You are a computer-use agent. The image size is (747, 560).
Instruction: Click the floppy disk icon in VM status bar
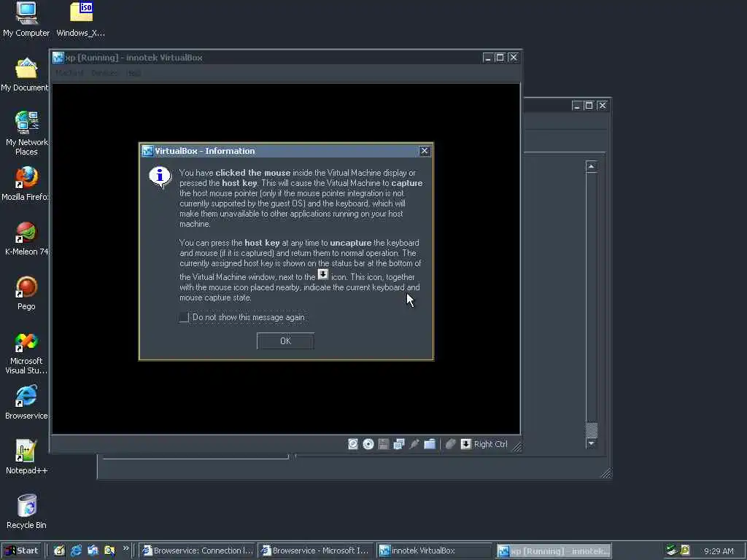click(x=384, y=444)
